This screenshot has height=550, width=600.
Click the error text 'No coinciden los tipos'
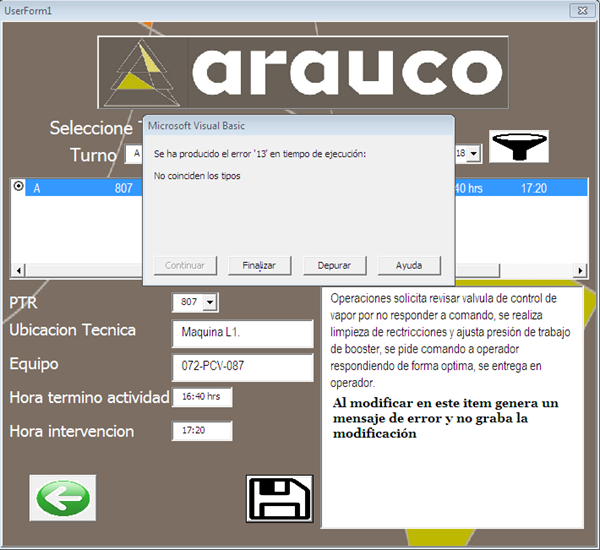[x=197, y=176]
